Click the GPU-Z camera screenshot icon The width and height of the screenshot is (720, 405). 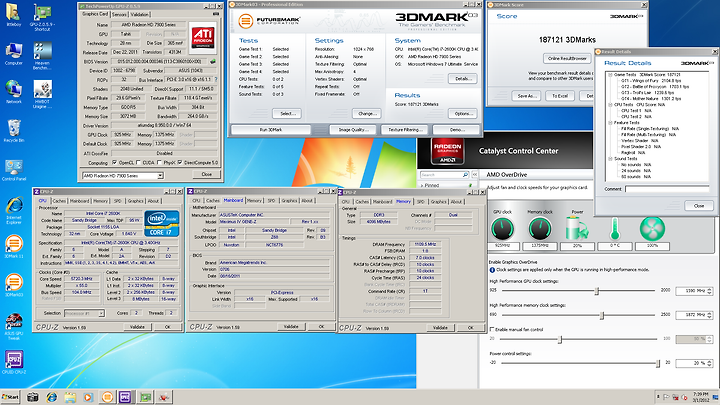[x=216, y=14]
